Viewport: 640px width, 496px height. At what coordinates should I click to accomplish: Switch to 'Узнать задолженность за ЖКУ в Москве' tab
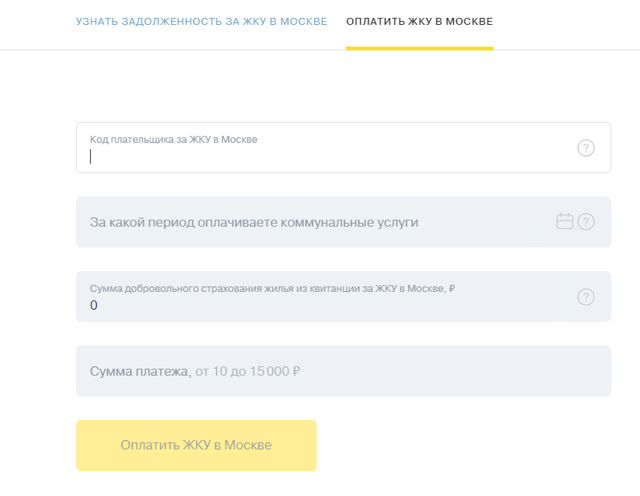pos(202,21)
